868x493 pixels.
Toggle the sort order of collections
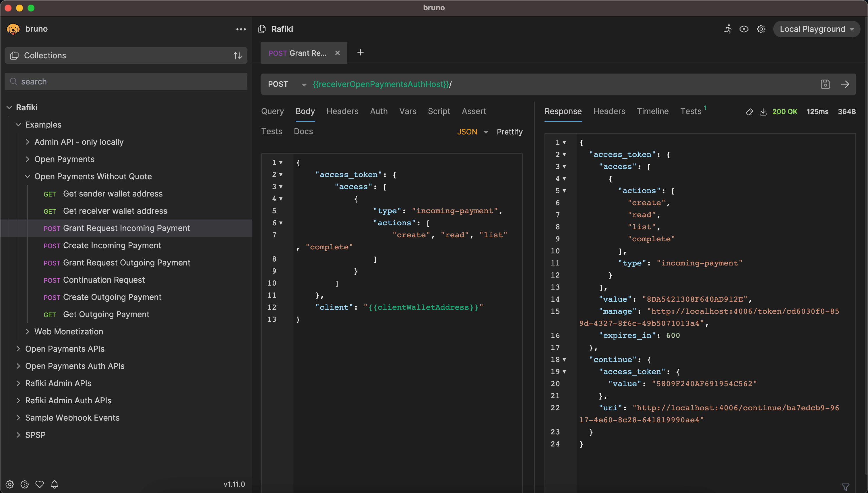(237, 55)
